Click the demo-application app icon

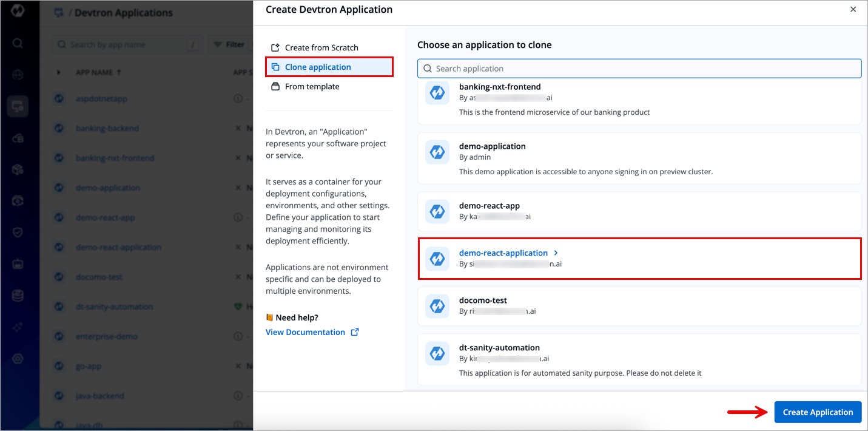pos(437,152)
